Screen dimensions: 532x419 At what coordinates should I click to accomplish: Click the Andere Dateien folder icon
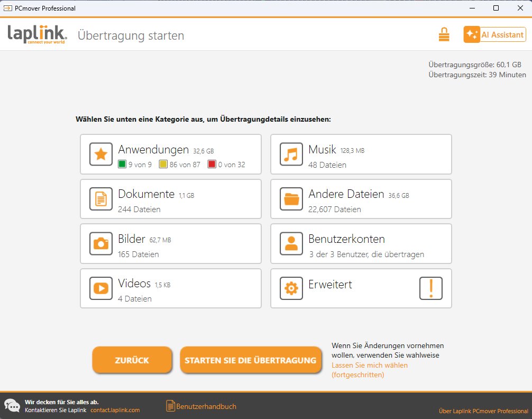291,199
